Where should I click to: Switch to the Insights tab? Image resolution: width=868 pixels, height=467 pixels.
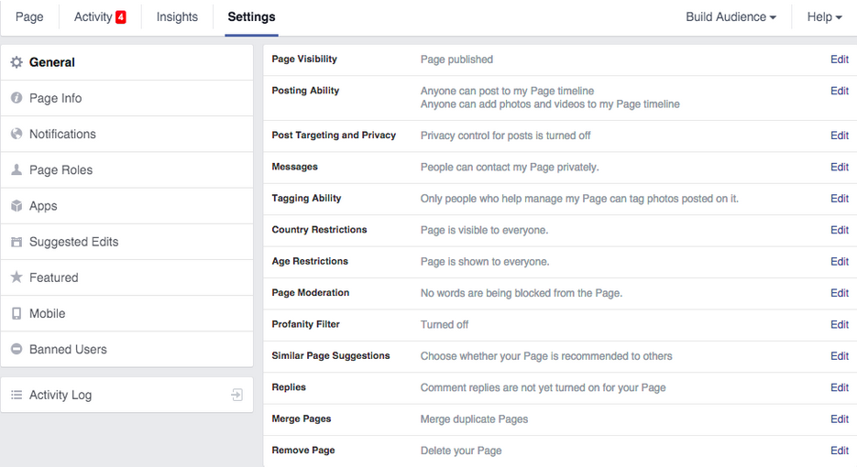pyautogui.click(x=177, y=17)
